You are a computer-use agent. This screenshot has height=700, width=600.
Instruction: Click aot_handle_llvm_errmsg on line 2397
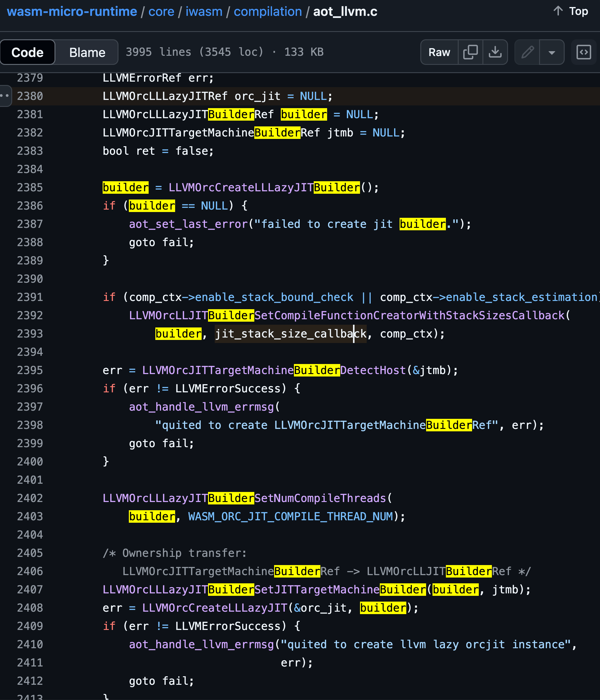tap(201, 406)
